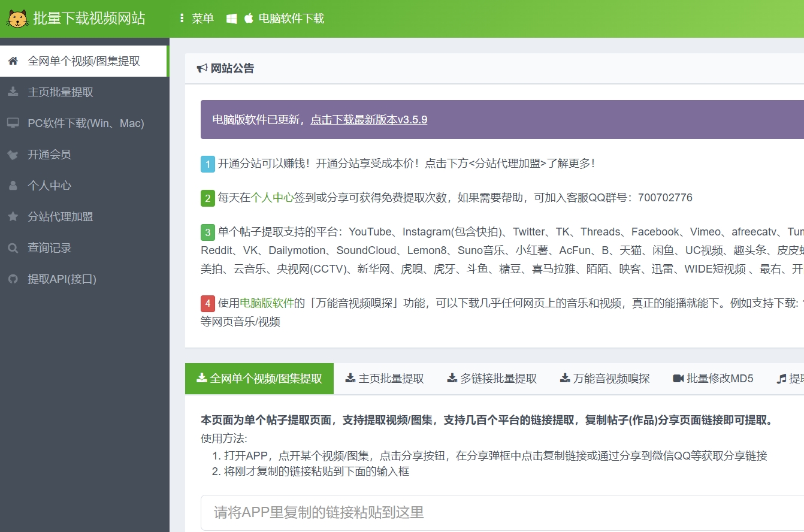Click the monitor icon in the sidebar
The height and width of the screenshot is (532, 804).
tap(13, 123)
